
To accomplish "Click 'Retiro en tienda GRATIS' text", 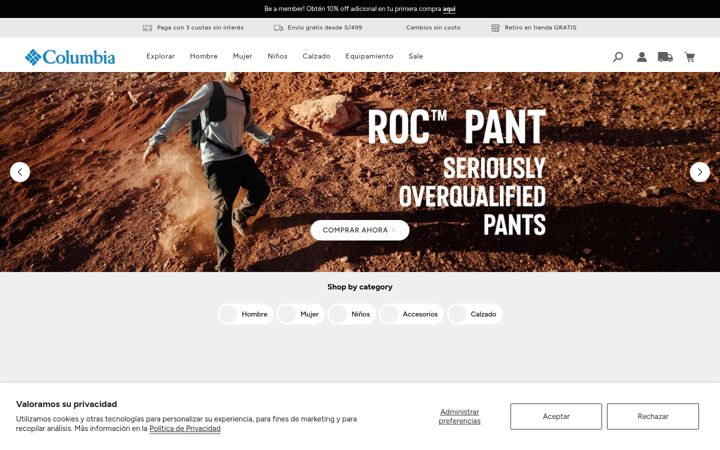I will coord(540,28).
